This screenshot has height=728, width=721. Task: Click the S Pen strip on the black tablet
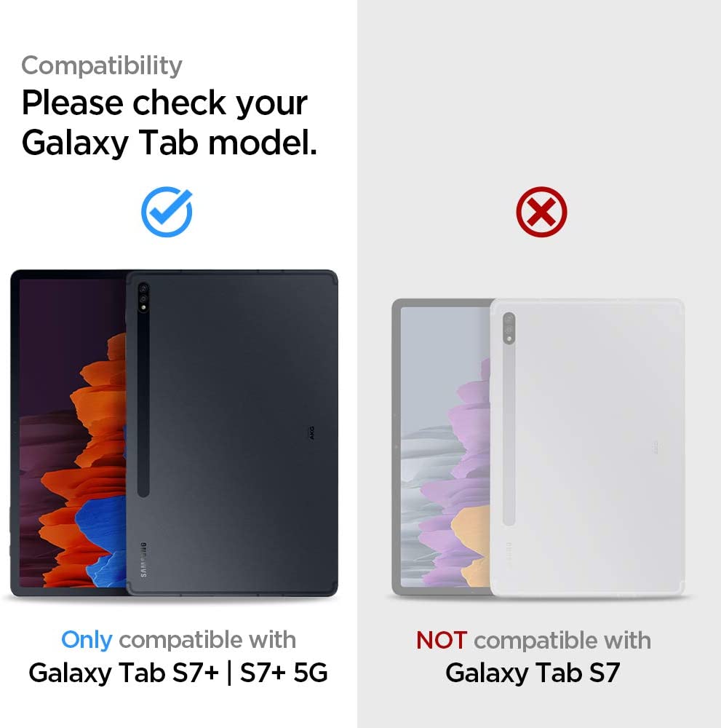(x=143, y=404)
